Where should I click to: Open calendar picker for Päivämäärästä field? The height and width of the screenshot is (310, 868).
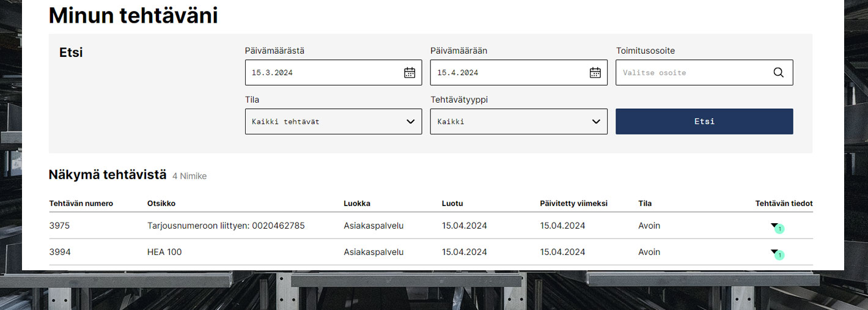[410, 73]
